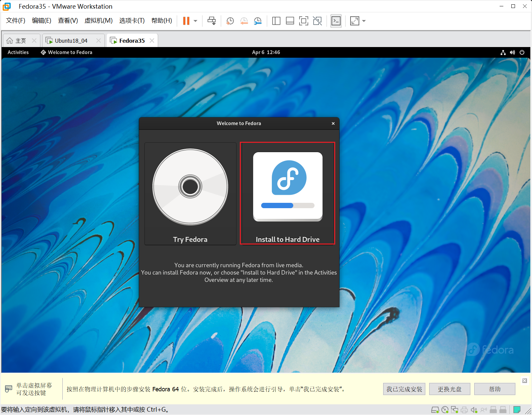The height and width of the screenshot is (415, 532).
Task: Click the network icon in the Fedora top bar
Action: [503, 52]
